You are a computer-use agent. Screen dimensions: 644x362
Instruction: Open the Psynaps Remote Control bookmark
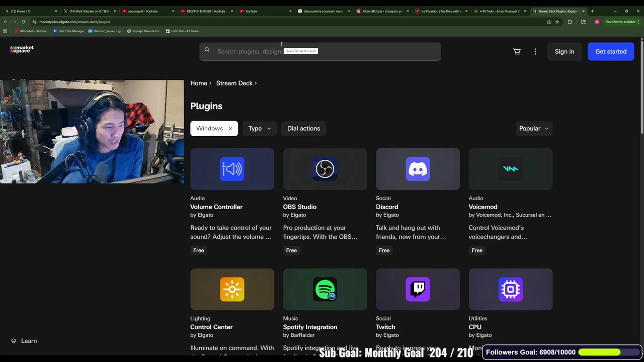point(144,31)
